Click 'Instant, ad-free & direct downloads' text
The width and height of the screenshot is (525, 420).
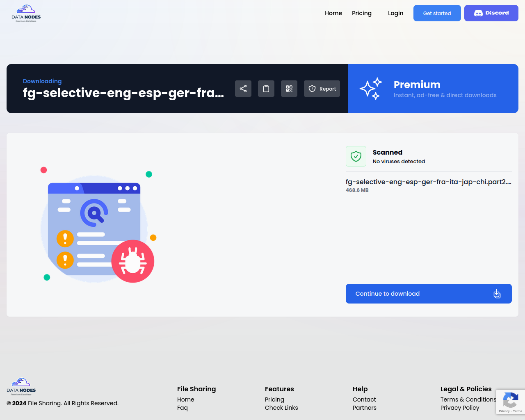click(445, 95)
